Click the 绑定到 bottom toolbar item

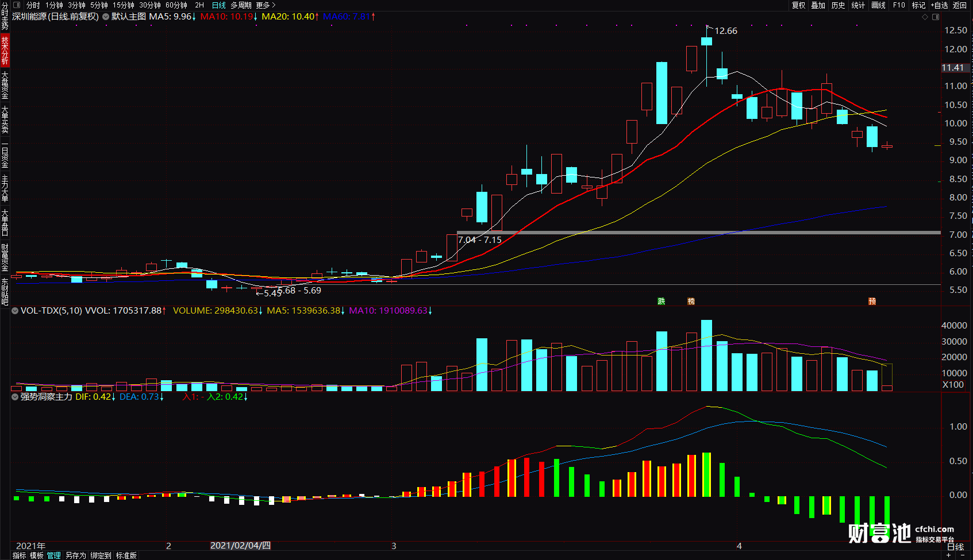pyautogui.click(x=101, y=555)
